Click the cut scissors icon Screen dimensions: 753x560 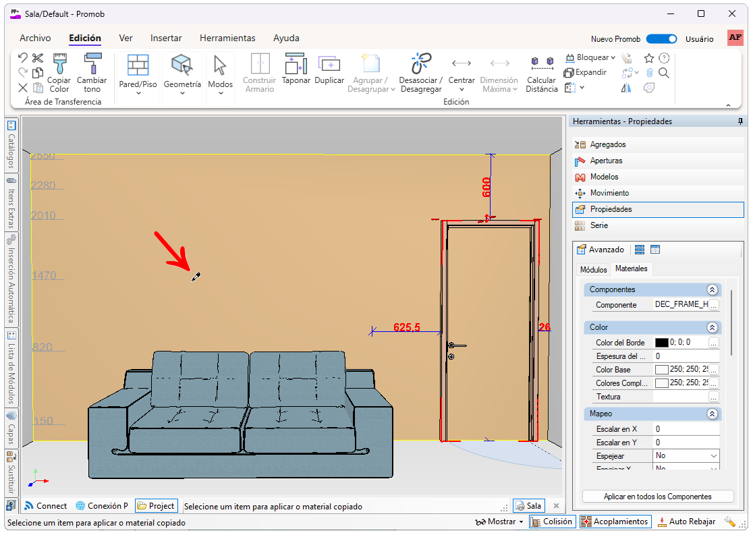coord(38,58)
